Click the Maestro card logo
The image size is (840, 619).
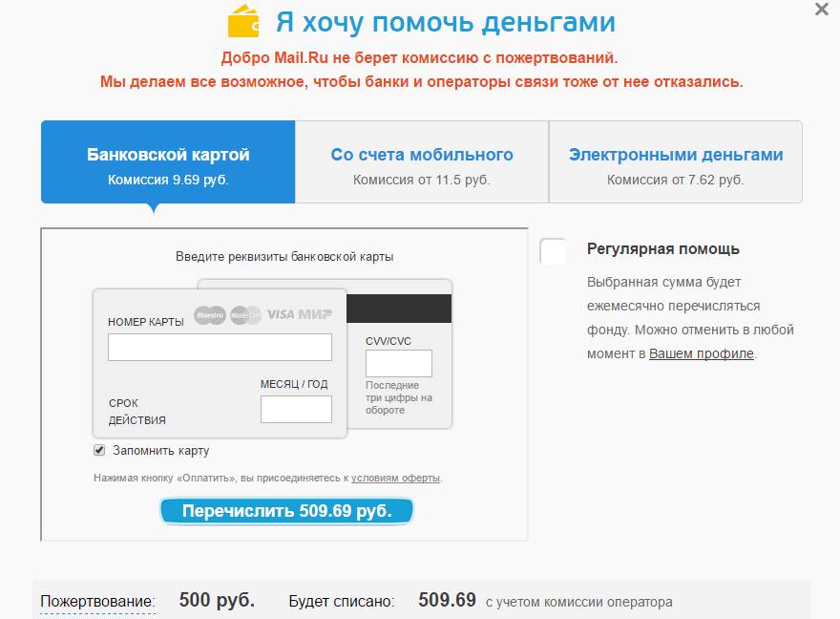[x=209, y=314]
